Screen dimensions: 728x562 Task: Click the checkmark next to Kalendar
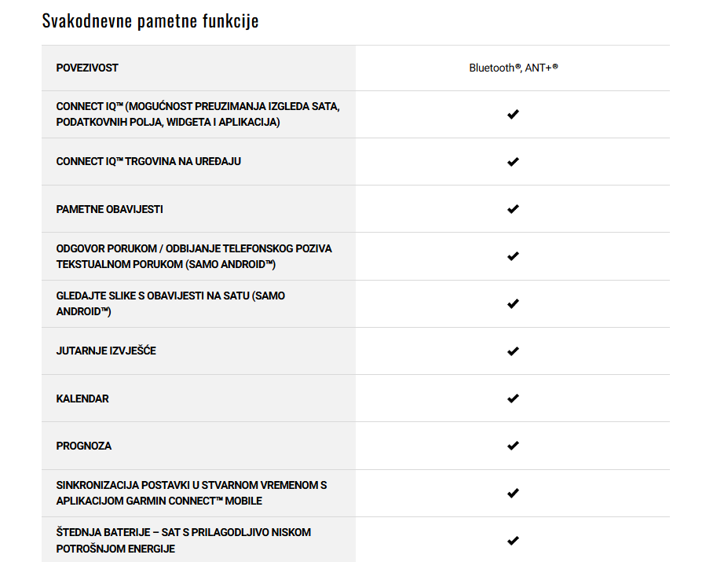(x=513, y=399)
